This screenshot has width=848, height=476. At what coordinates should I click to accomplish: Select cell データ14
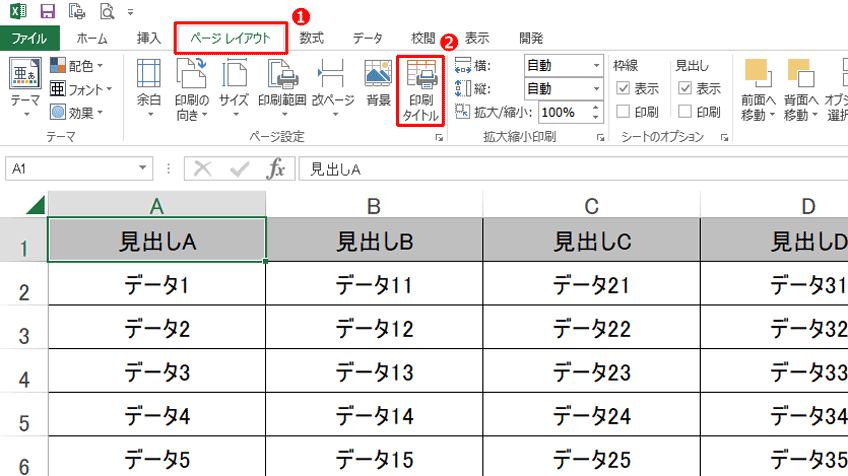(x=374, y=415)
